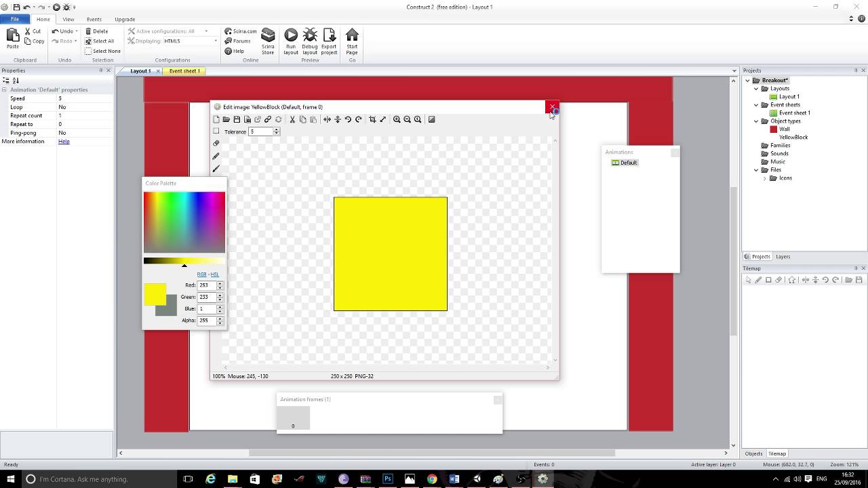868x488 pixels.
Task: Click Mirror horizontally icon in image editor
Action: (327, 119)
